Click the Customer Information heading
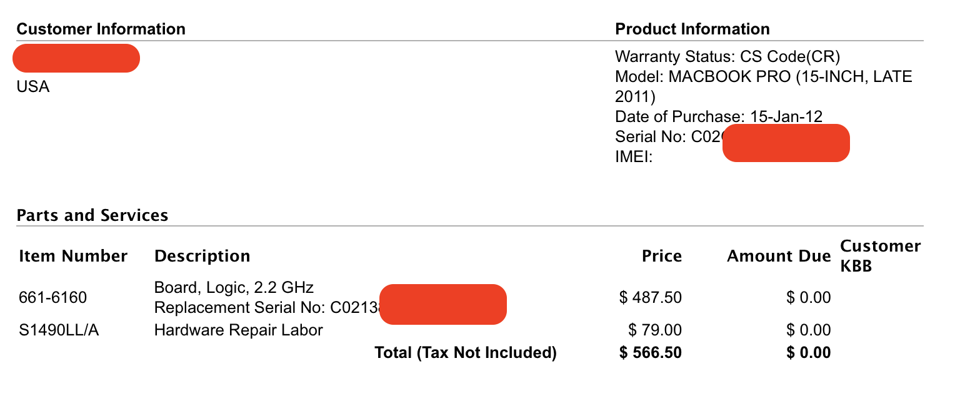 101,29
